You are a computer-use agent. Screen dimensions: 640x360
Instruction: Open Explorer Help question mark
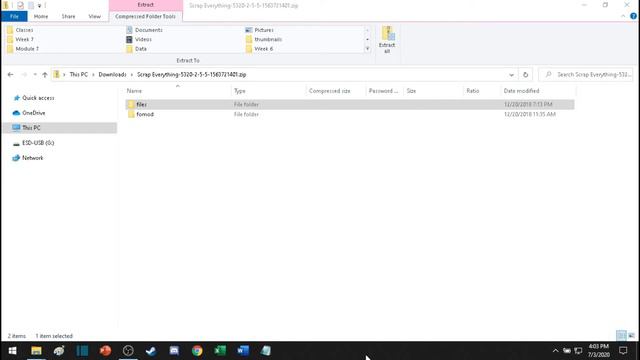click(x=633, y=16)
